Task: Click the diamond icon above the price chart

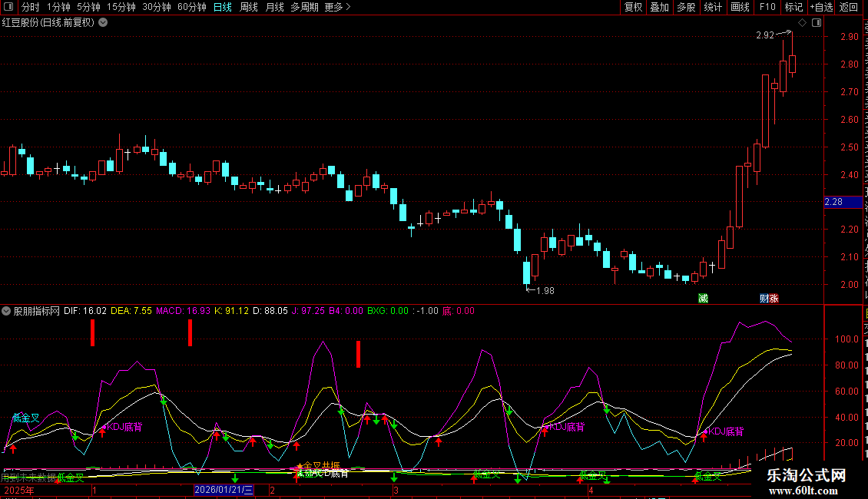Action: pyautogui.click(x=802, y=22)
